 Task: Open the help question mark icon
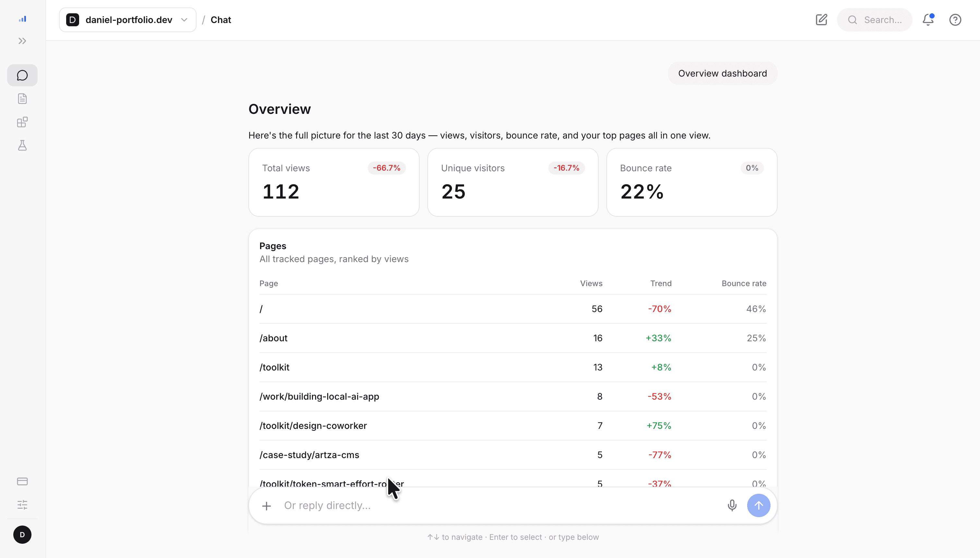[955, 20]
